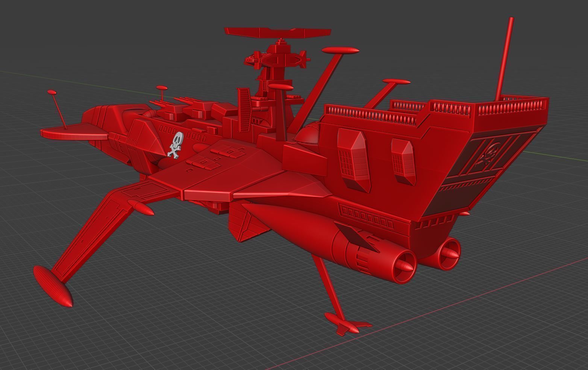Image resolution: width=588 pixels, height=370 pixels.
Task: Select the thin bow antenna with disc
Action: click(57, 109)
